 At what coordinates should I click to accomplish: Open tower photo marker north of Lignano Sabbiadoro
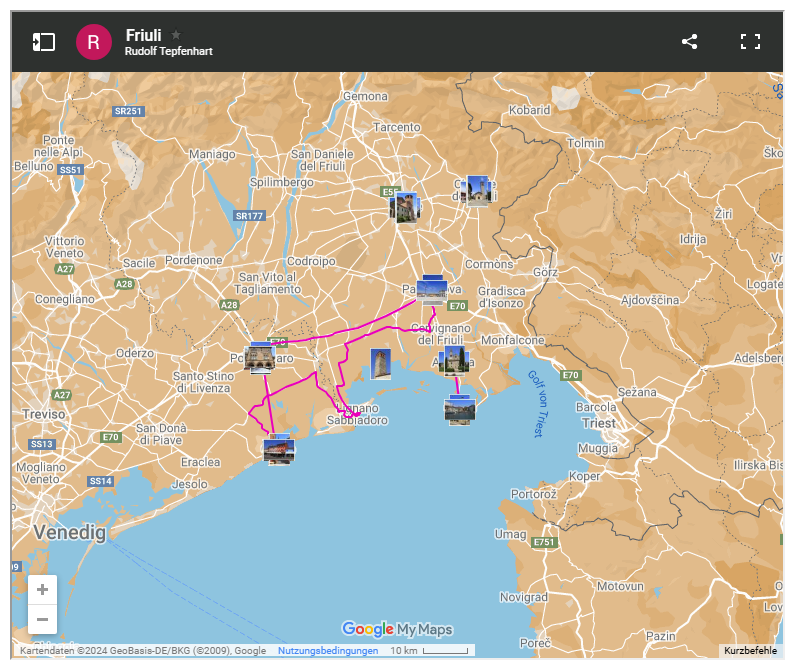coord(381,364)
